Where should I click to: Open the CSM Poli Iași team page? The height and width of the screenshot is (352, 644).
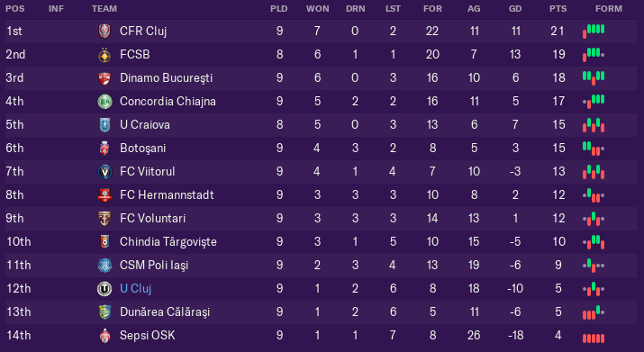pyautogui.click(x=154, y=266)
